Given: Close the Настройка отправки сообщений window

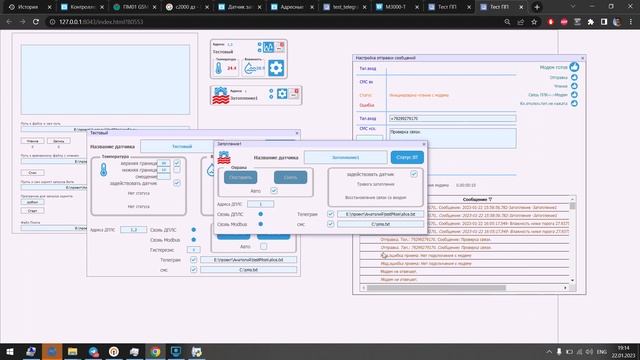Looking at the screenshot, I should click(582, 58).
